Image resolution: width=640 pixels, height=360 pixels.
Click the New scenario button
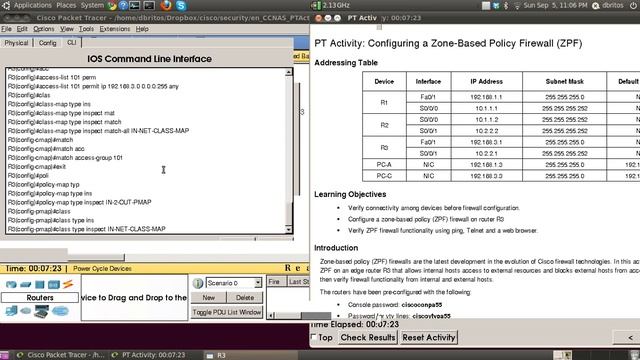click(209, 298)
